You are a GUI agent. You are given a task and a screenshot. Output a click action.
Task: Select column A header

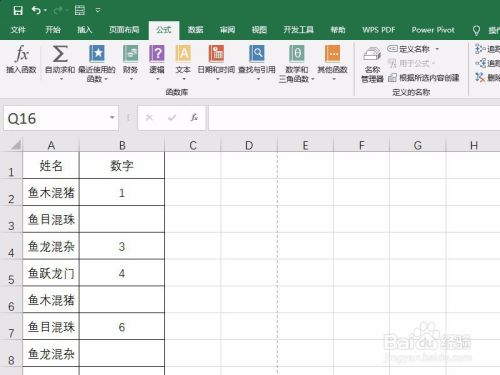pyautogui.click(x=51, y=145)
